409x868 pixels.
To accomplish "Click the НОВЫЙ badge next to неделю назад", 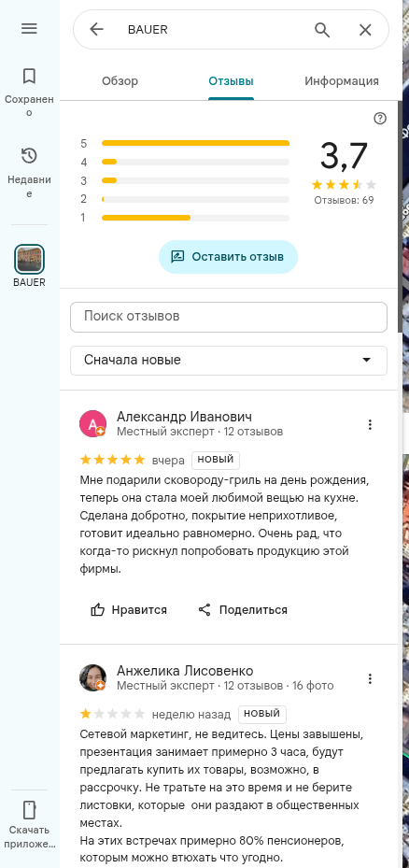I will click(x=262, y=714).
